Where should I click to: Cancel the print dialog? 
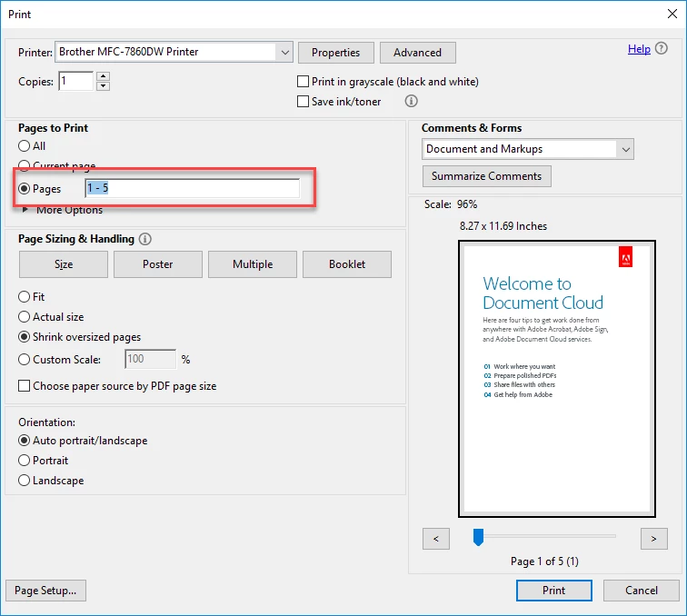coord(642,591)
